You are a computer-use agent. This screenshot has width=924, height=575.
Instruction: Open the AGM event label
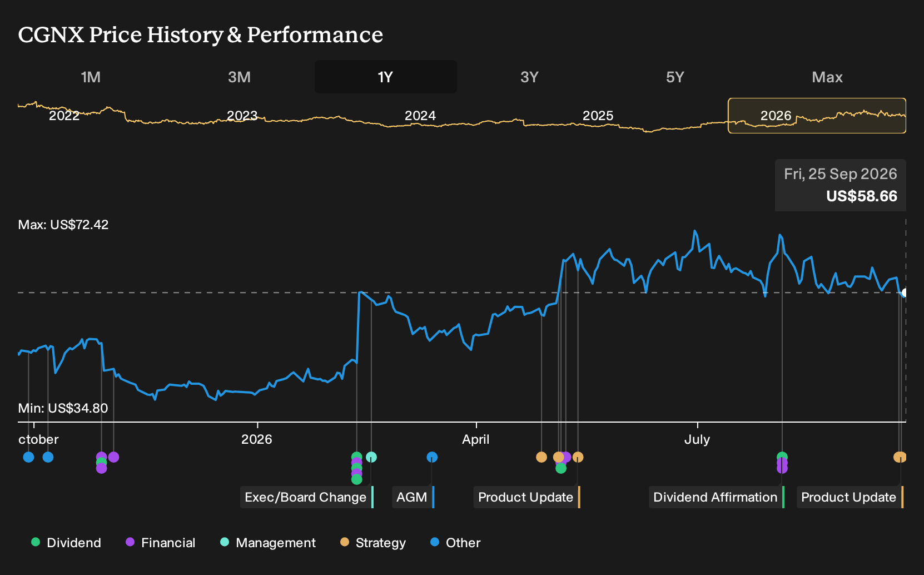[x=413, y=497]
